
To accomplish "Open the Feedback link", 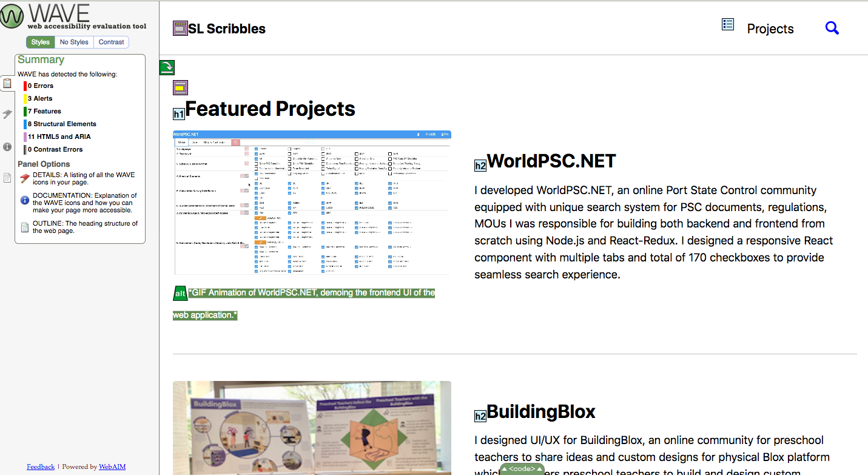I will click(41, 467).
